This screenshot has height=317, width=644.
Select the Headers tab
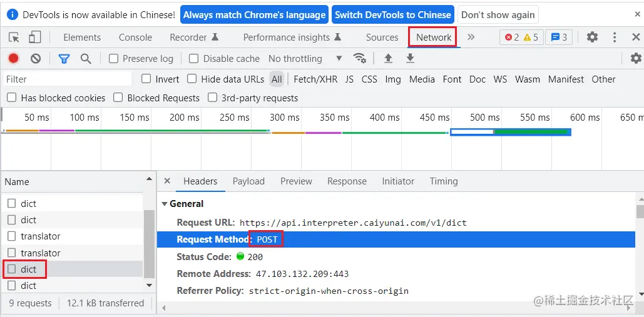pyautogui.click(x=200, y=181)
